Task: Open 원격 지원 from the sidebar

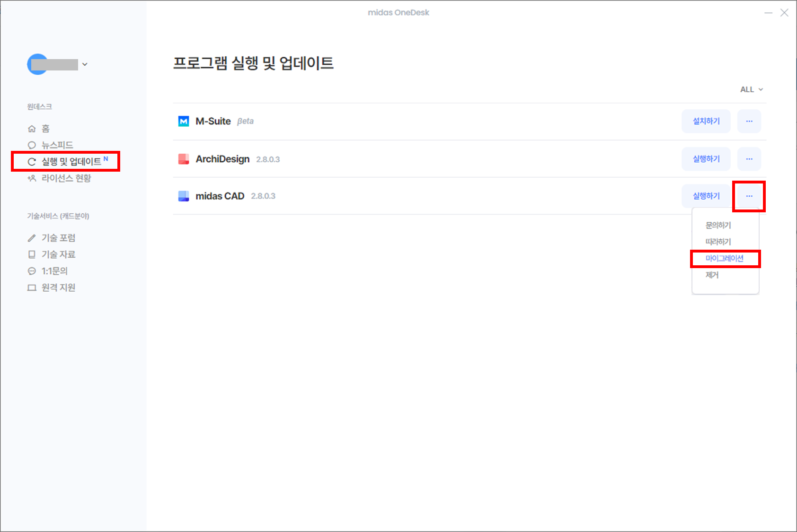Action: [x=52, y=288]
